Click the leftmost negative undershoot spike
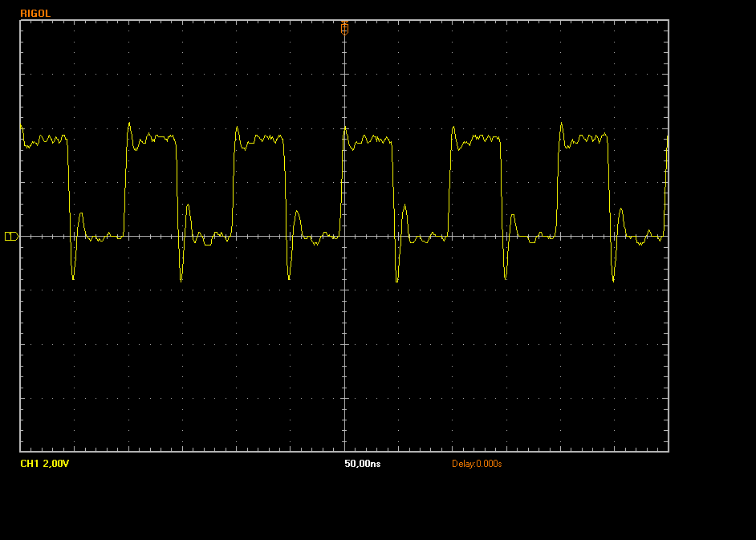 click(73, 278)
